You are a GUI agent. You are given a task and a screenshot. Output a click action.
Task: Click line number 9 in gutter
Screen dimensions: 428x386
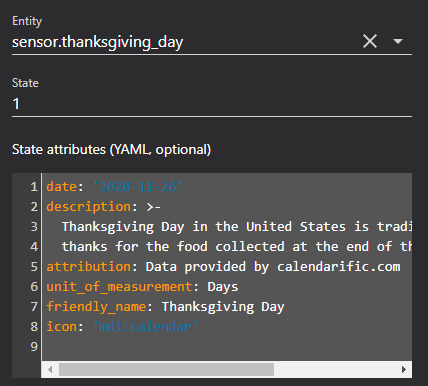pyautogui.click(x=34, y=347)
